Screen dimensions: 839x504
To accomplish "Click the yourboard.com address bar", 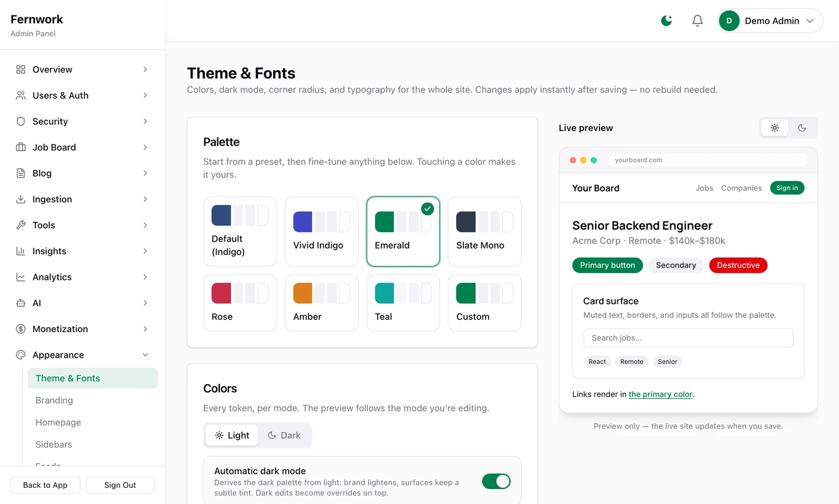I will click(x=708, y=160).
